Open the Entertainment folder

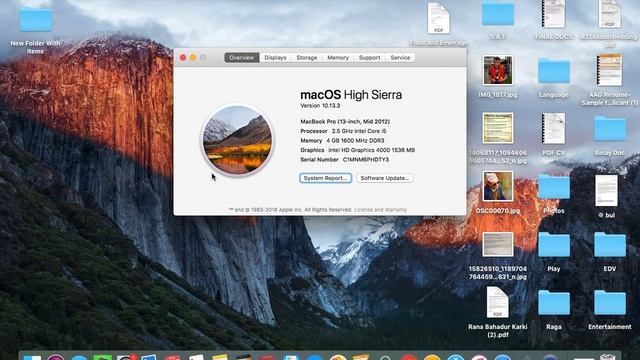[x=610, y=303]
